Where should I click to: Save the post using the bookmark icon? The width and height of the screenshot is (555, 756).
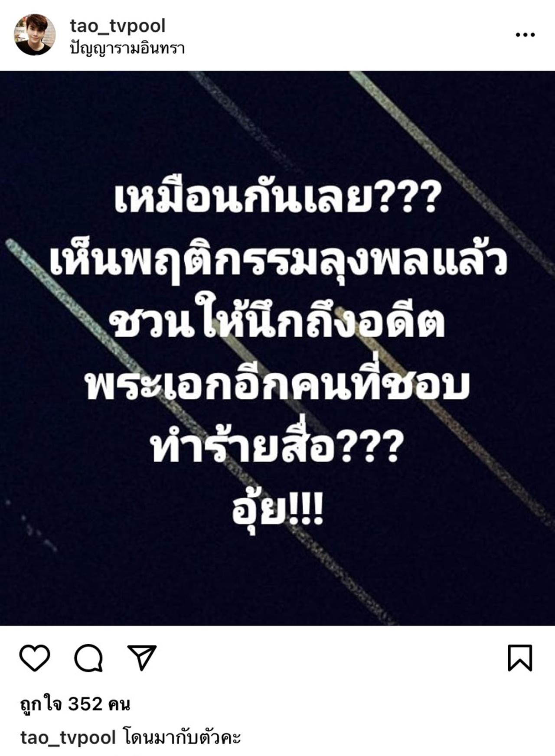click(520, 658)
